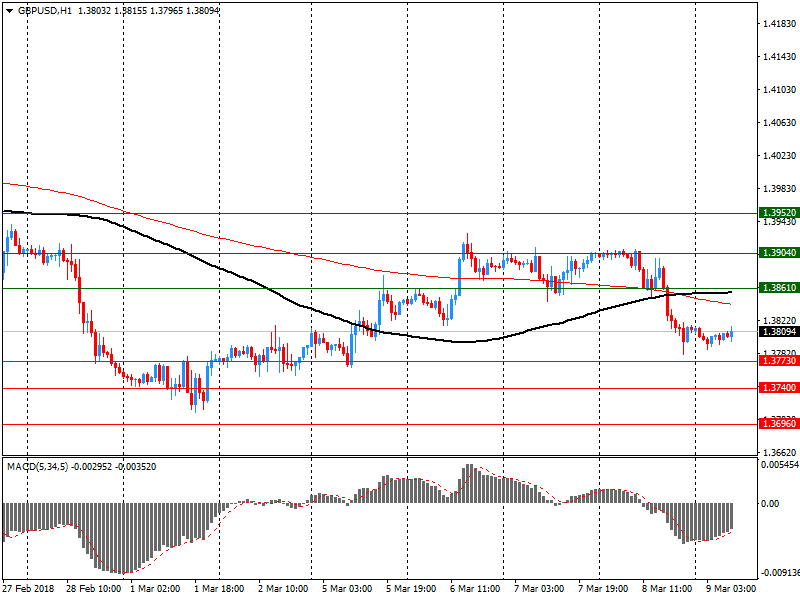Click the 1.40230 price scale value

779,155
